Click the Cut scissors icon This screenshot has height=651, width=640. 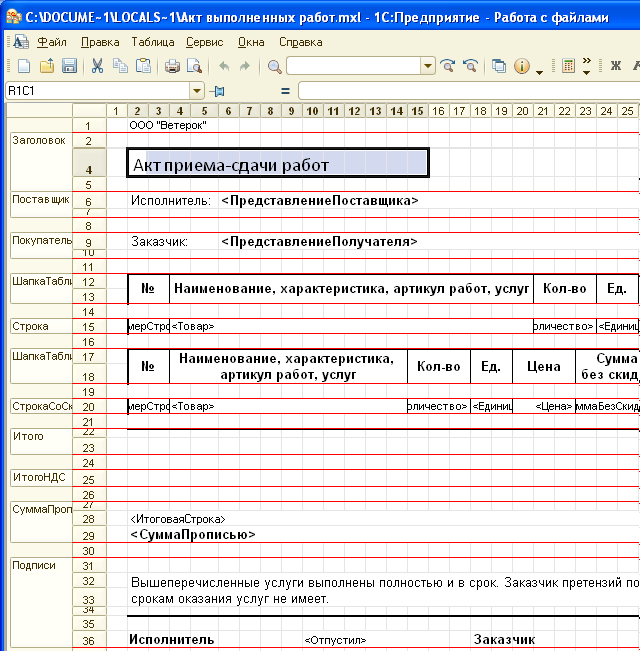(97, 66)
